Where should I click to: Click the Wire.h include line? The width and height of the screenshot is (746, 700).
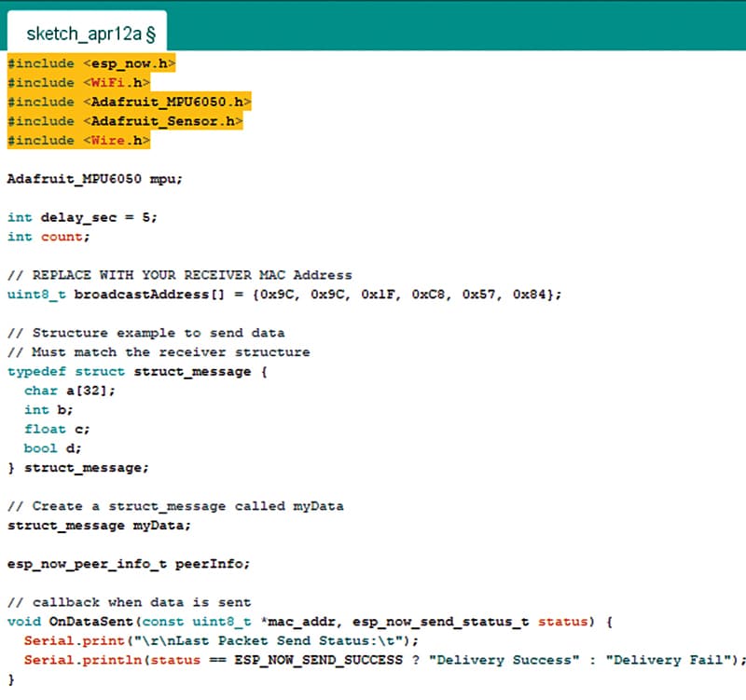(78, 140)
